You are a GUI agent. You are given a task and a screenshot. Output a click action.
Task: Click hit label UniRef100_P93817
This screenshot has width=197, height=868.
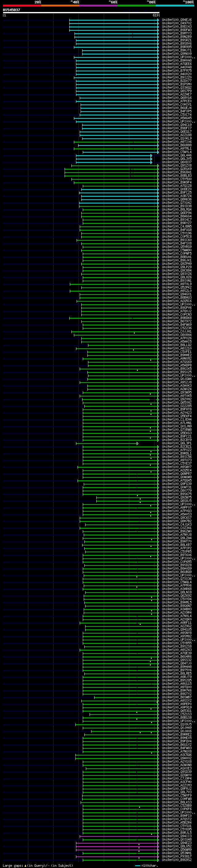[176, 856]
